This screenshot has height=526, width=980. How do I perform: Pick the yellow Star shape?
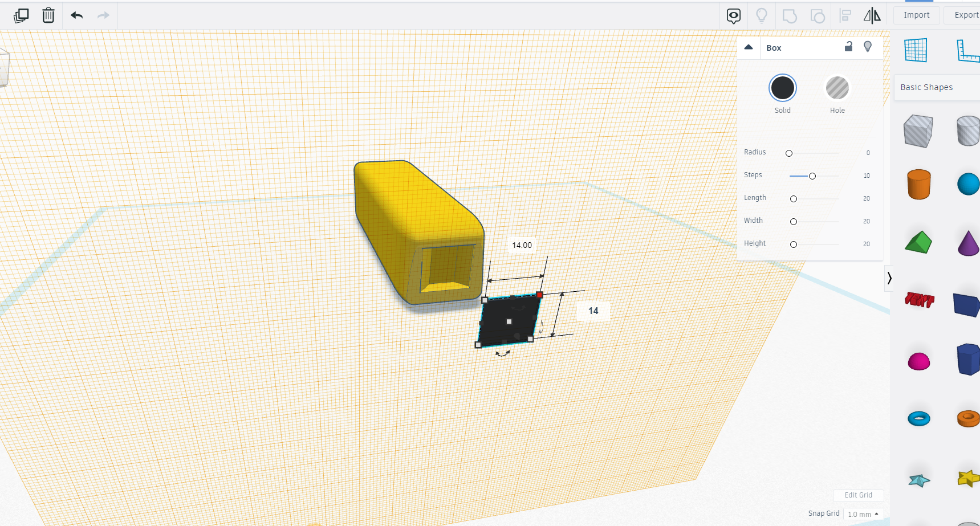(x=968, y=478)
